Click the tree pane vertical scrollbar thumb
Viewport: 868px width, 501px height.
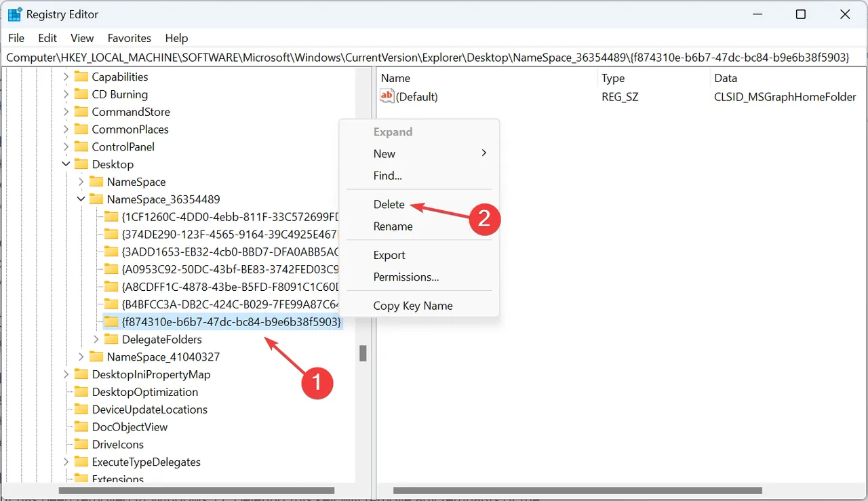pyautogui.click(x=363, y=353)
